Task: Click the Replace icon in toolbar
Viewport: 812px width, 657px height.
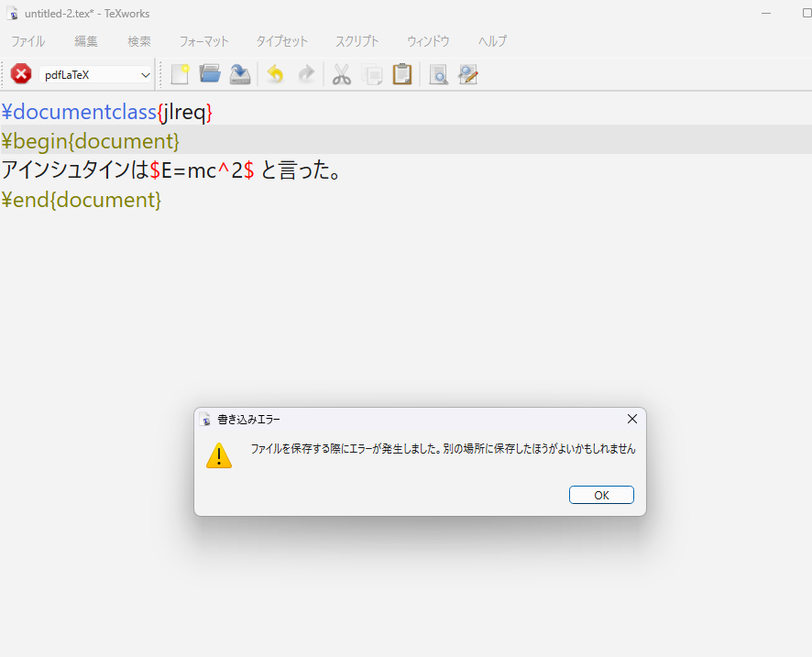Action: (468, 74)
